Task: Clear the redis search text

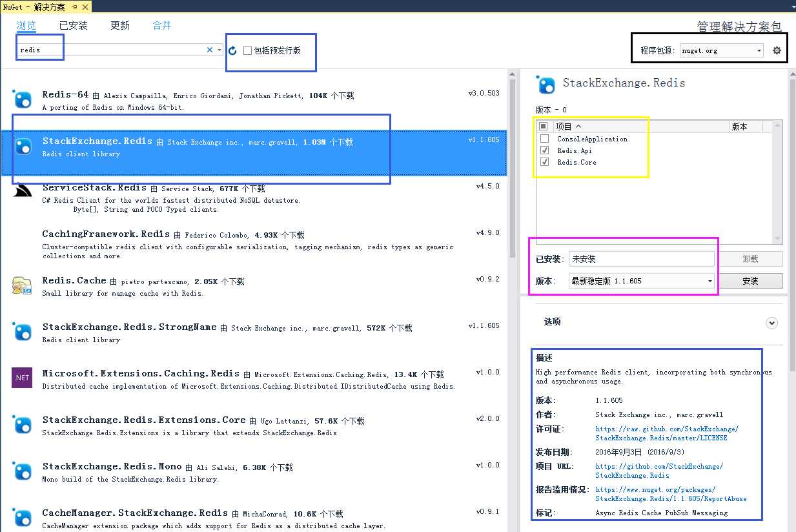Action: pyautogui.click(x=209, y=50)
